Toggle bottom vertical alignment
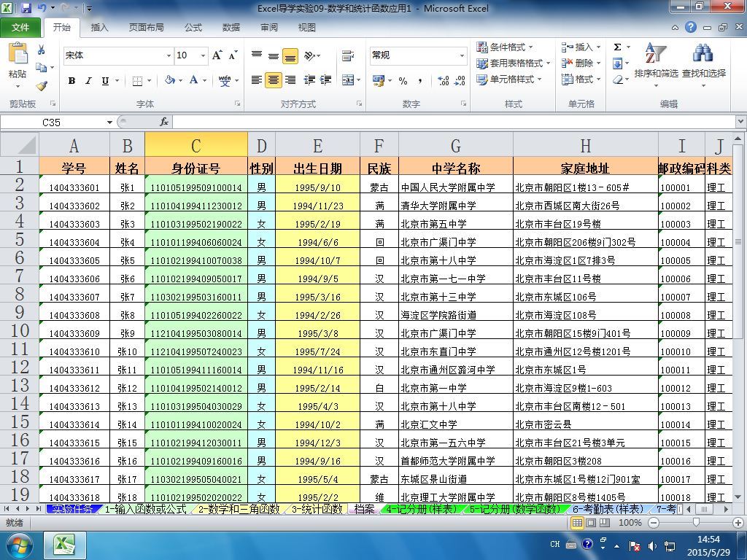The image size is (747, 560). point(290,55)
